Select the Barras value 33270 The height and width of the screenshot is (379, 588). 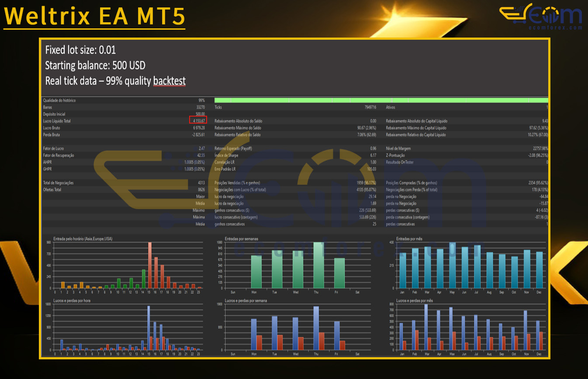pyautogui.click(x=201, y=107)
